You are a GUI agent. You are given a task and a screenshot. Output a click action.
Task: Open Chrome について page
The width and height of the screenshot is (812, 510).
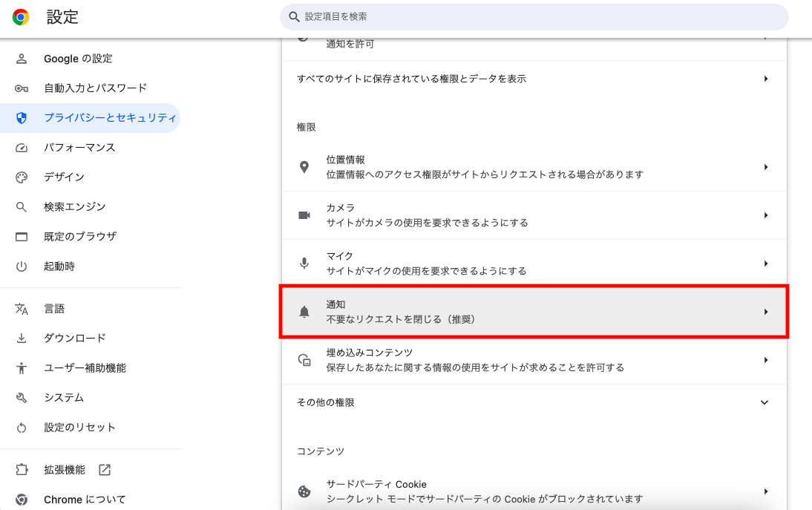pos(85,500)
